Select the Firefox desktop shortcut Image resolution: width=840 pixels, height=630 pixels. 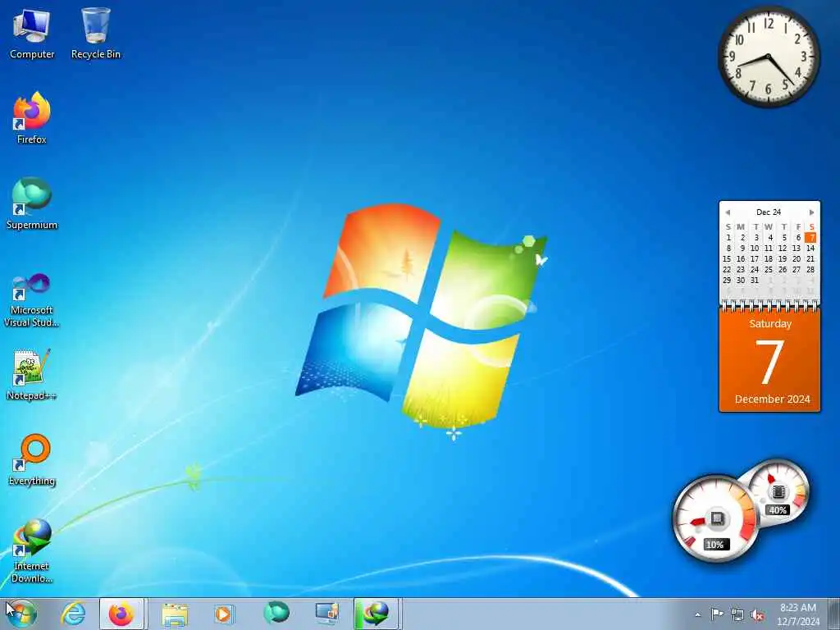[x=32, y=118]
